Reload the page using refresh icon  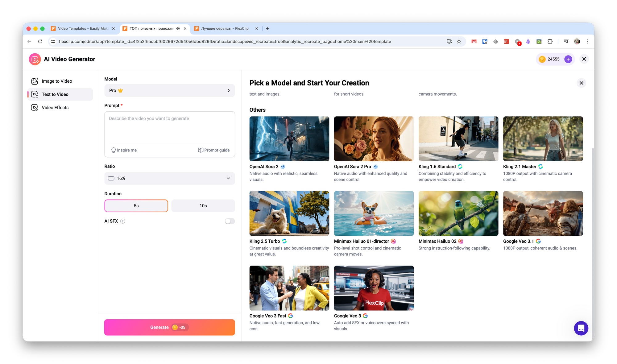[x=40, y=41]
